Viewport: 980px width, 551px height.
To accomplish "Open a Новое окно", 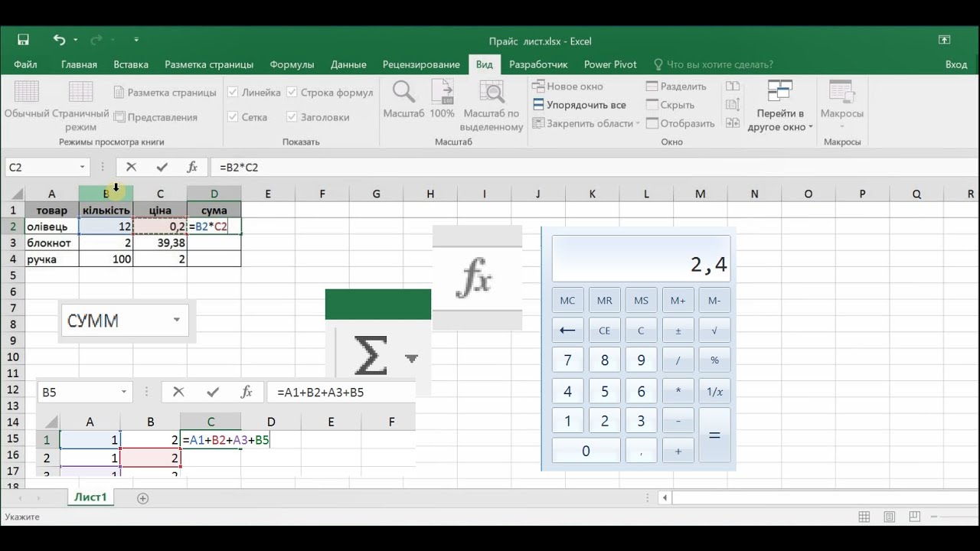I will (567, 86).
